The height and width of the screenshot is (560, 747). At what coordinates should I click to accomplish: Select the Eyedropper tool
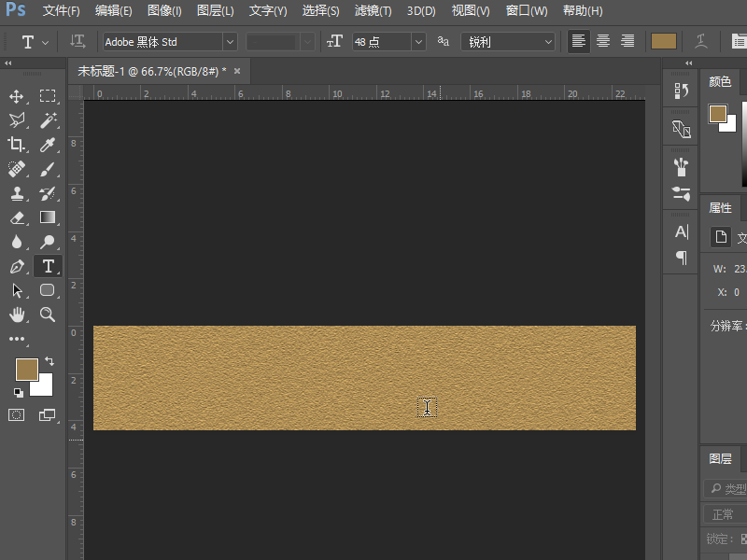coord(48,145)
